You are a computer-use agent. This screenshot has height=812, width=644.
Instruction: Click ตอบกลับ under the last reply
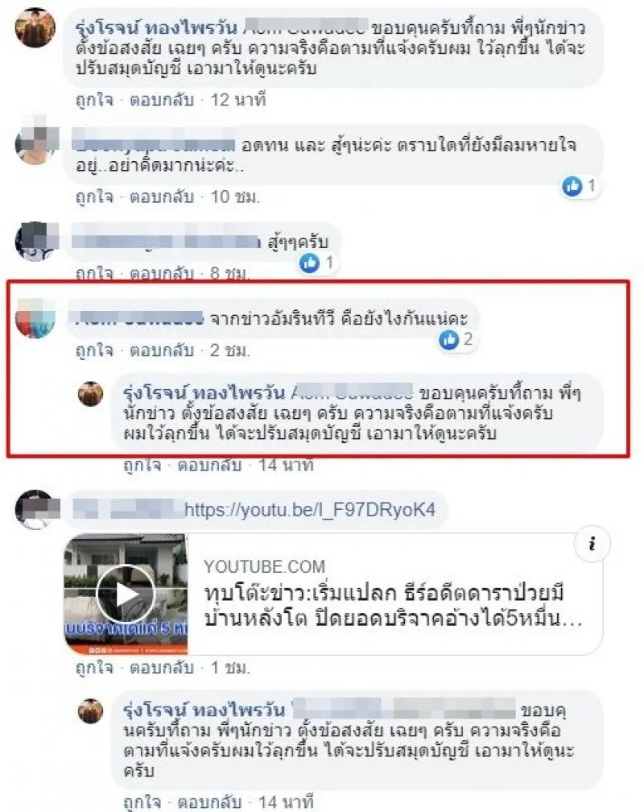[x=209, y=802]
